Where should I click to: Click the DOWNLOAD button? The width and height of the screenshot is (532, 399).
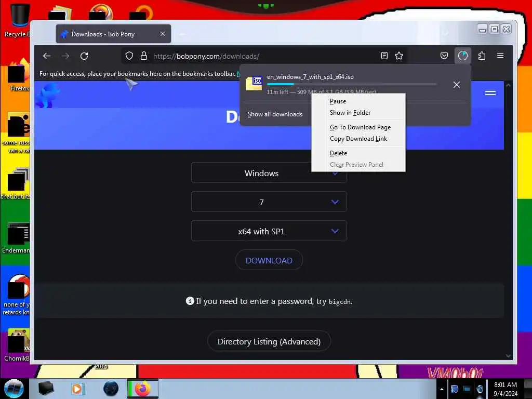pos(269,260)
